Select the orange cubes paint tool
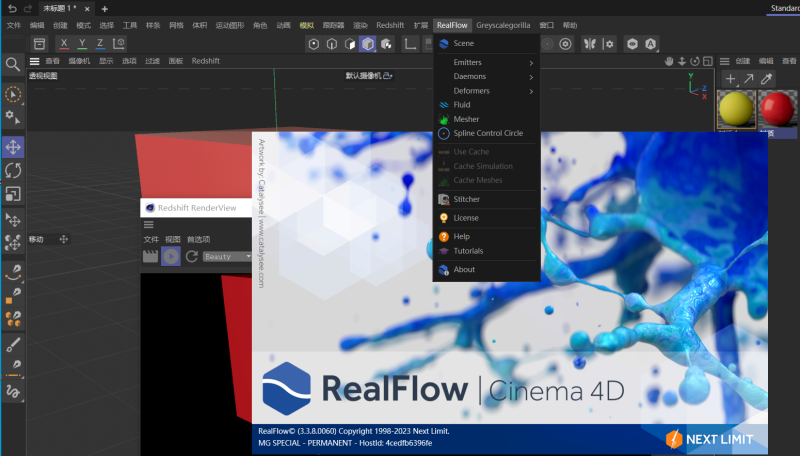Viewport: 800px width, 456px height. coord(13,319)
